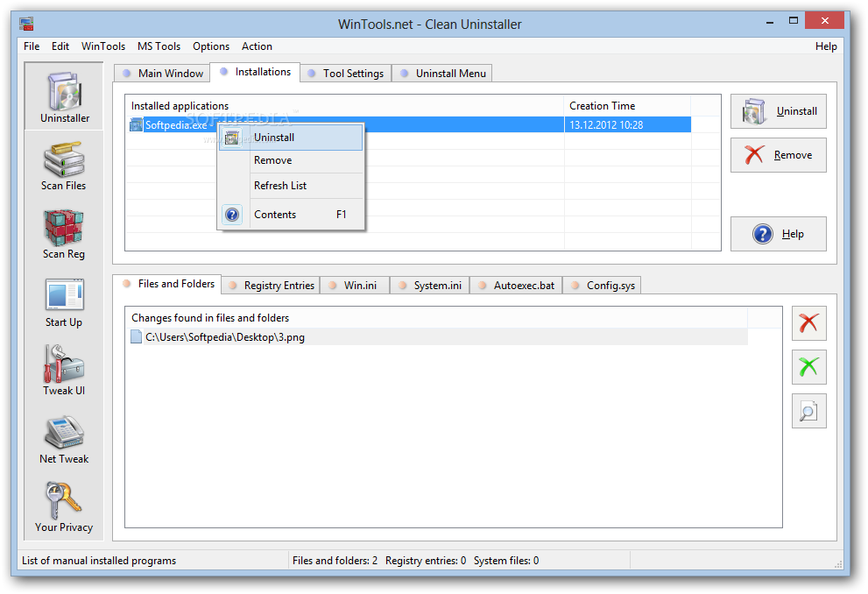Viewport: 868px width, 594px height.
Task: Click the Creation Time column header
Action: pyautogui.click(x=628, y=106)
